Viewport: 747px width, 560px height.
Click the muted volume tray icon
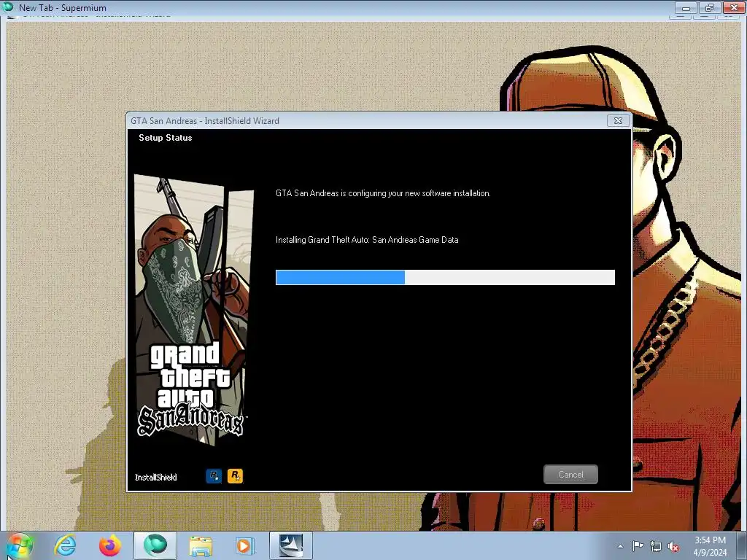(x=673, y=546)
